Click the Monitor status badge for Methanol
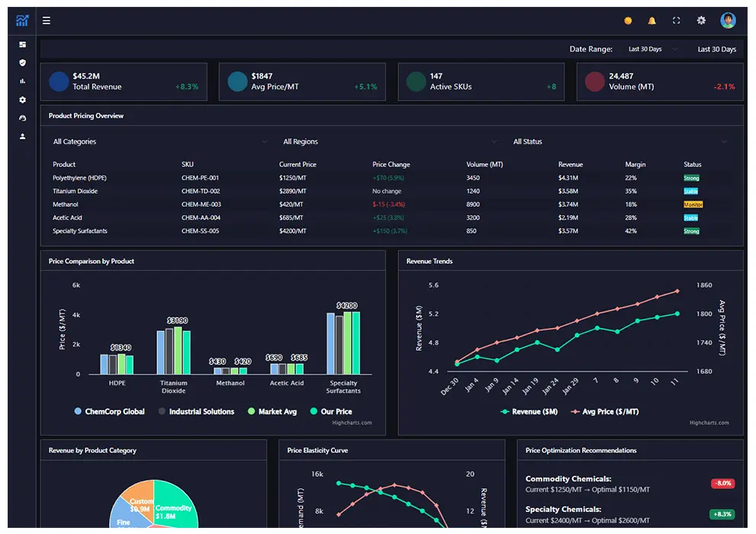The height and width of the screenshot is (534, 756). (695, 204)
